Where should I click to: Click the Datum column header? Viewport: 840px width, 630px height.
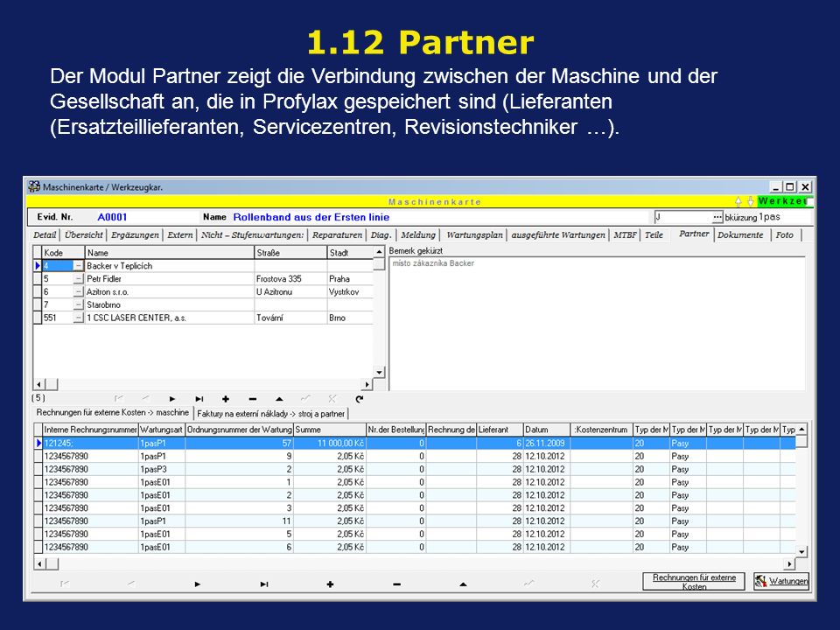(546, 430)
